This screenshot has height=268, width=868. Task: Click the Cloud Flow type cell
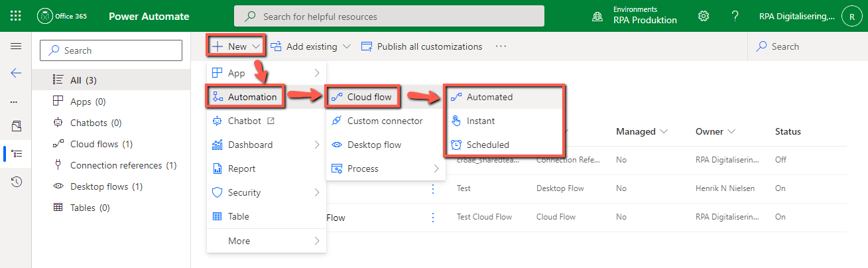click(x=556, y=217)
